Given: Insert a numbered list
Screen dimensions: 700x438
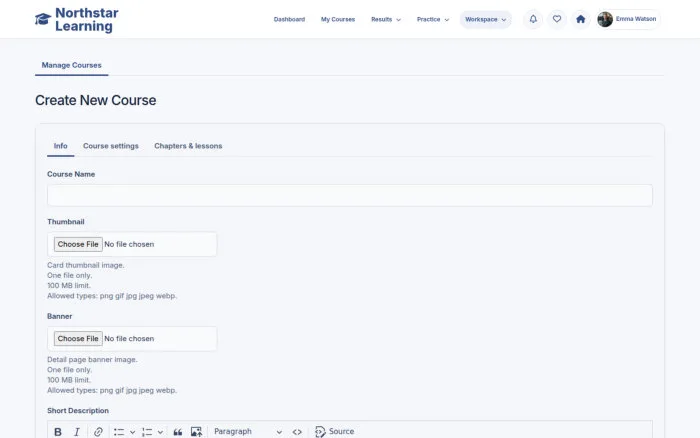Looking at the screenshot, I should point(147,432).
